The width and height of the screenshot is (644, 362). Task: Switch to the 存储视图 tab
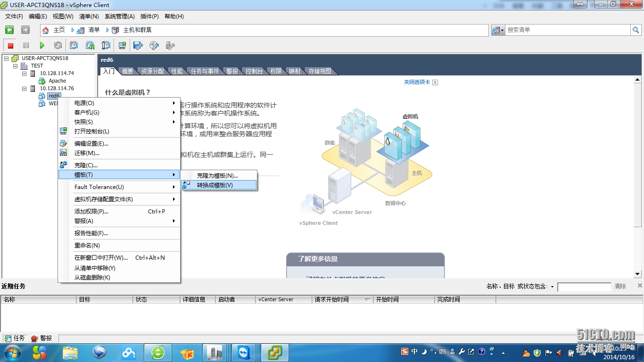click(x=320, y=71)
